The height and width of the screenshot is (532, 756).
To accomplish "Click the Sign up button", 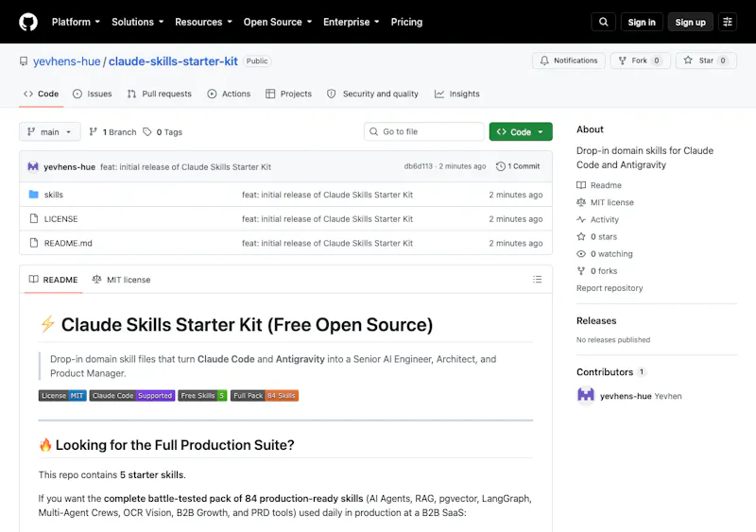I will [690, 22].
